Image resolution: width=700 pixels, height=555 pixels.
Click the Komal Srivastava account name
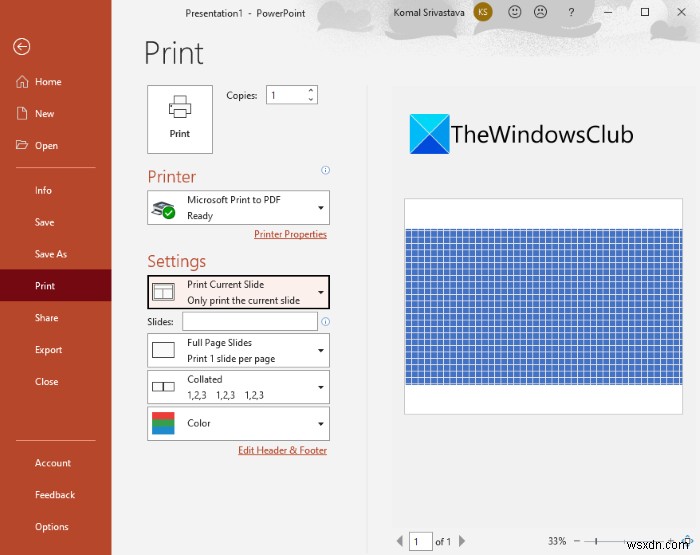[x=429, y=13]
